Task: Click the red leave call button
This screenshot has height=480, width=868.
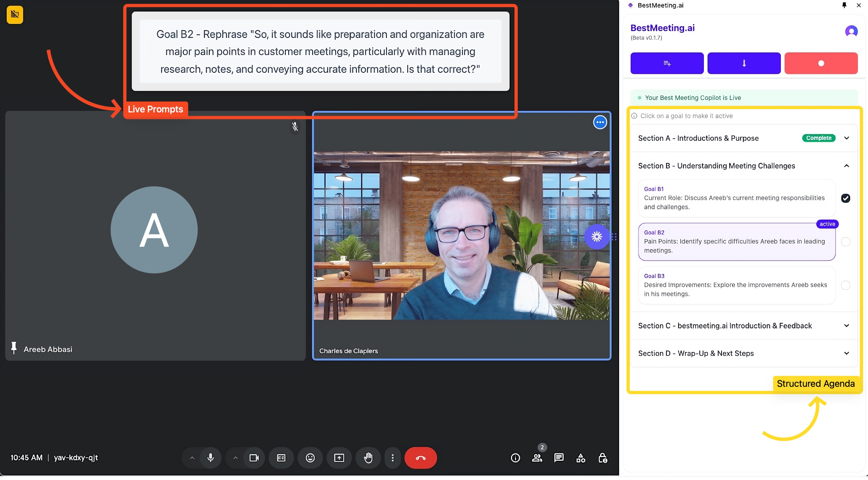Action: 420,458
